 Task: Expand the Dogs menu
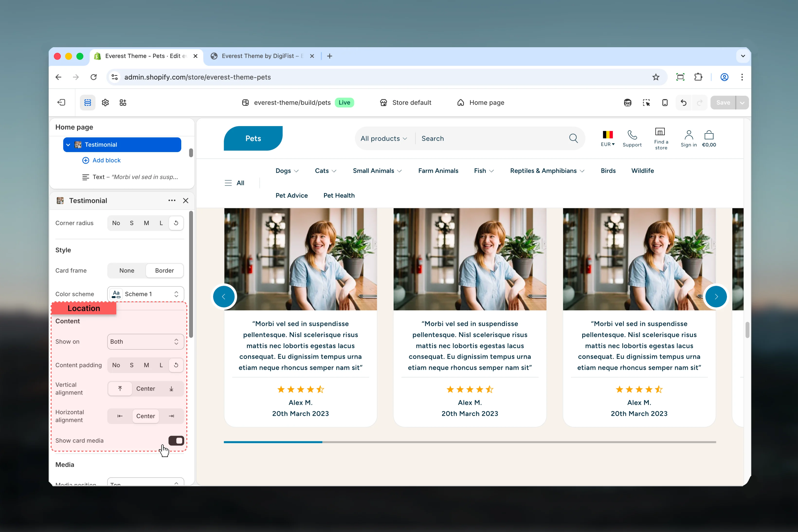coord(287,171)
